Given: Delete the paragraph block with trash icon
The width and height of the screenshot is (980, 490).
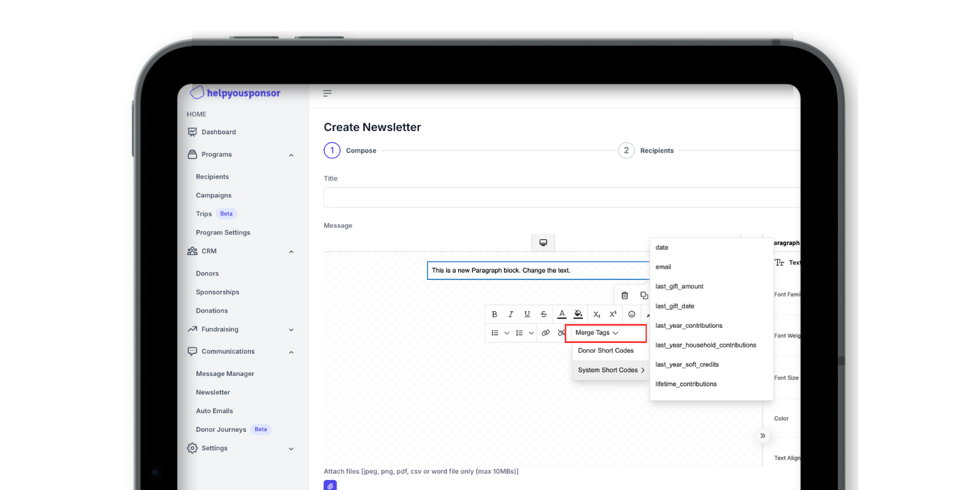Looking at the screenshot, I should point(625,295).
